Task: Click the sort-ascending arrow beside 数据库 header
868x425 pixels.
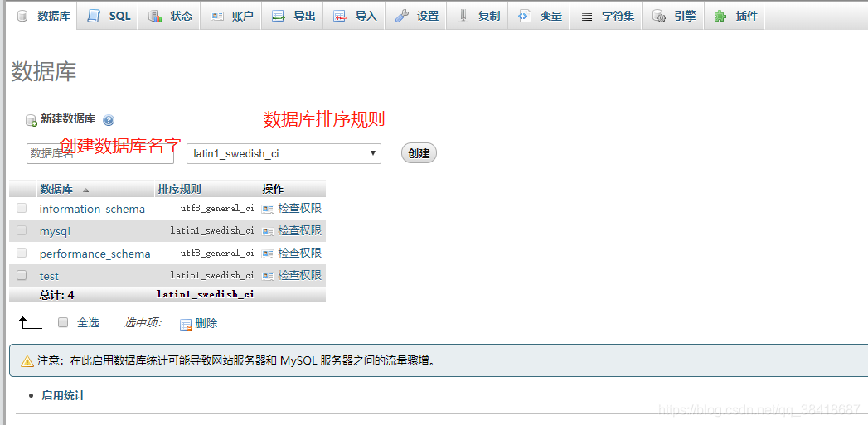Action: click(x=85, y=190)
